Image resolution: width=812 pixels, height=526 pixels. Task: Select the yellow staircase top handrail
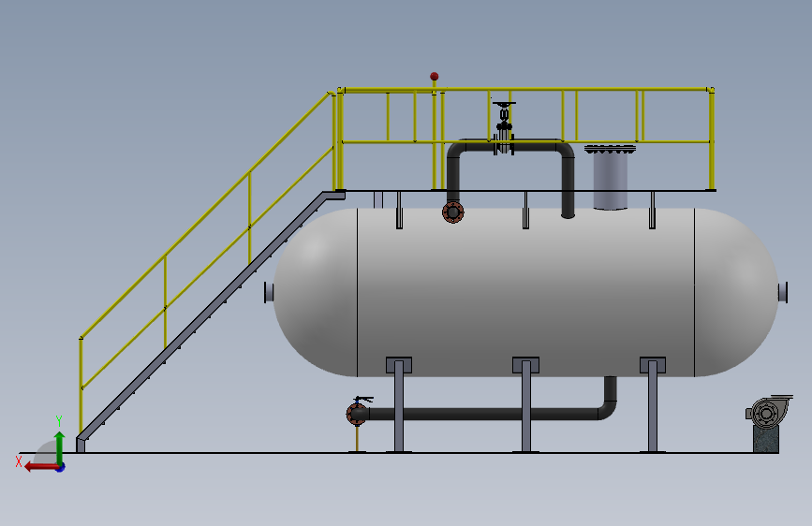pyautogui.click(x=206, y=215)
